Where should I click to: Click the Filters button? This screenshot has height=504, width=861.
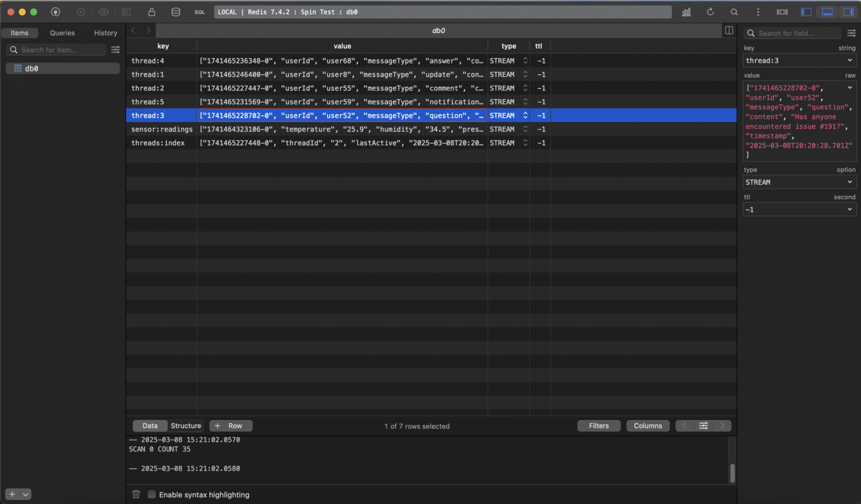click(x=599, y=426)
